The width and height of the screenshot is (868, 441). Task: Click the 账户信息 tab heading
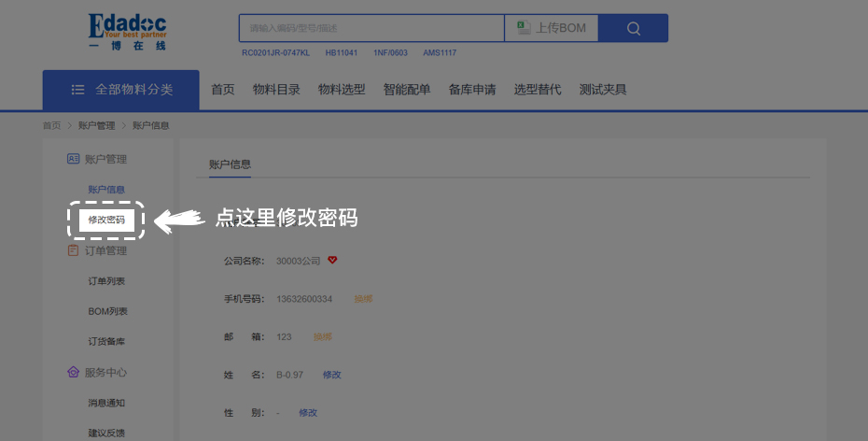pos(230,164)
